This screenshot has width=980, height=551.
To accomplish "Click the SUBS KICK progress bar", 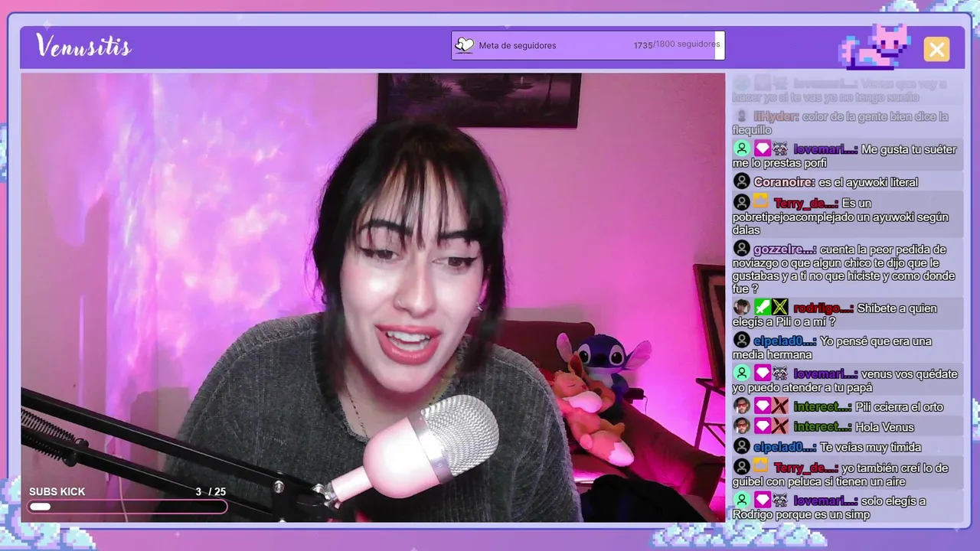I will (x=128, y=507).
